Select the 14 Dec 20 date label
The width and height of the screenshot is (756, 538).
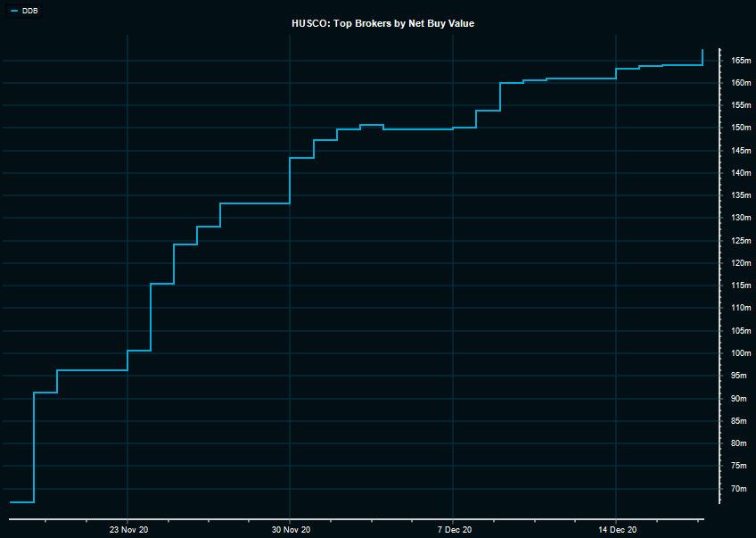click(x=616, y=529)
